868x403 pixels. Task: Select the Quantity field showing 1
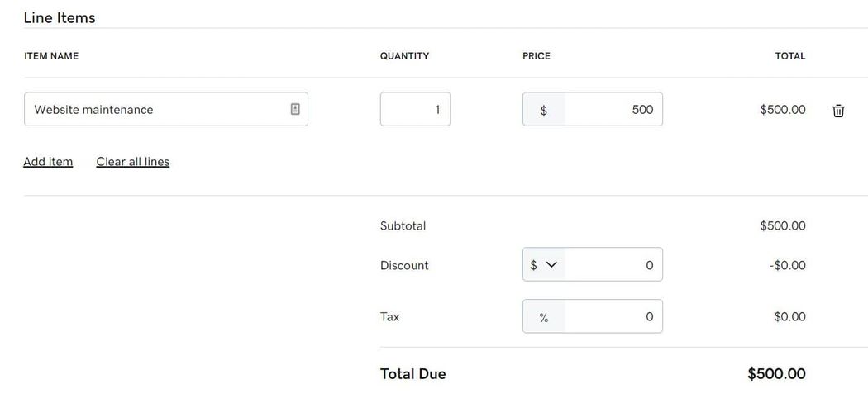[x=415, y=109]
